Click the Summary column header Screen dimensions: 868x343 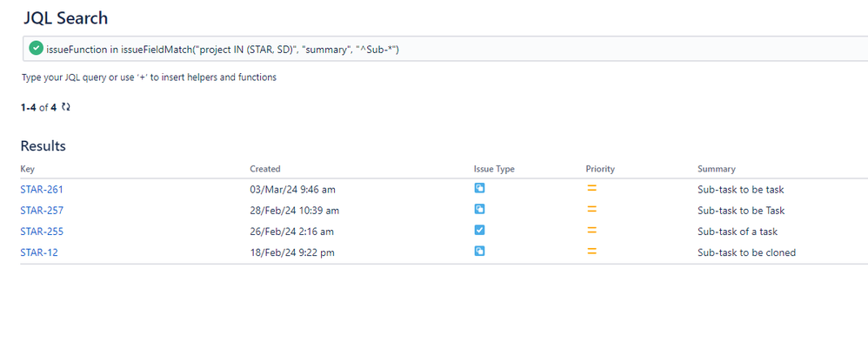(717, 169)
